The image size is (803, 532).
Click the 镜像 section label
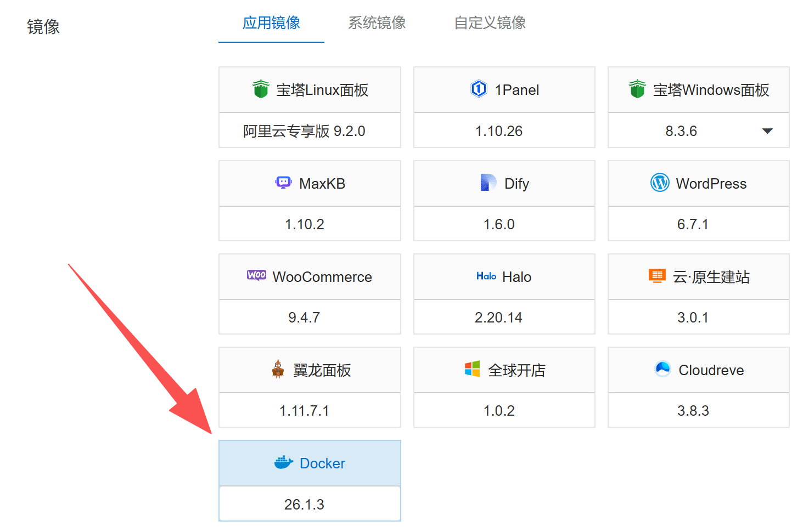[43, 26]
